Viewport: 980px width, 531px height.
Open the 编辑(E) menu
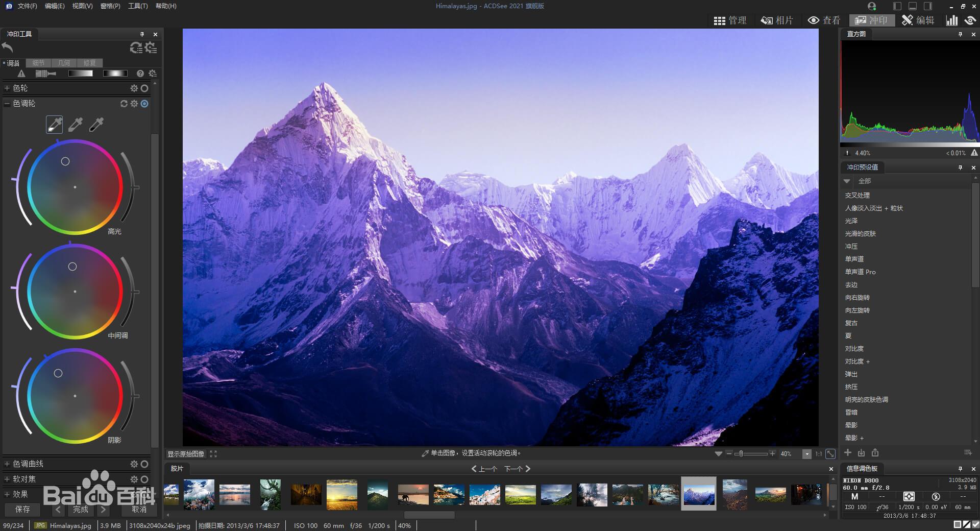pyautogui.click(x=55, y=6)
